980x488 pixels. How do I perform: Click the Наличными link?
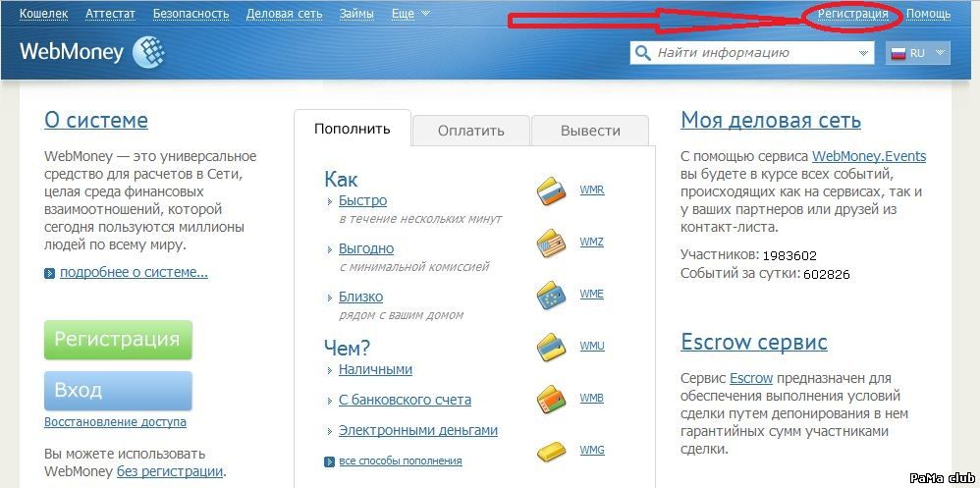click(376, 369)
